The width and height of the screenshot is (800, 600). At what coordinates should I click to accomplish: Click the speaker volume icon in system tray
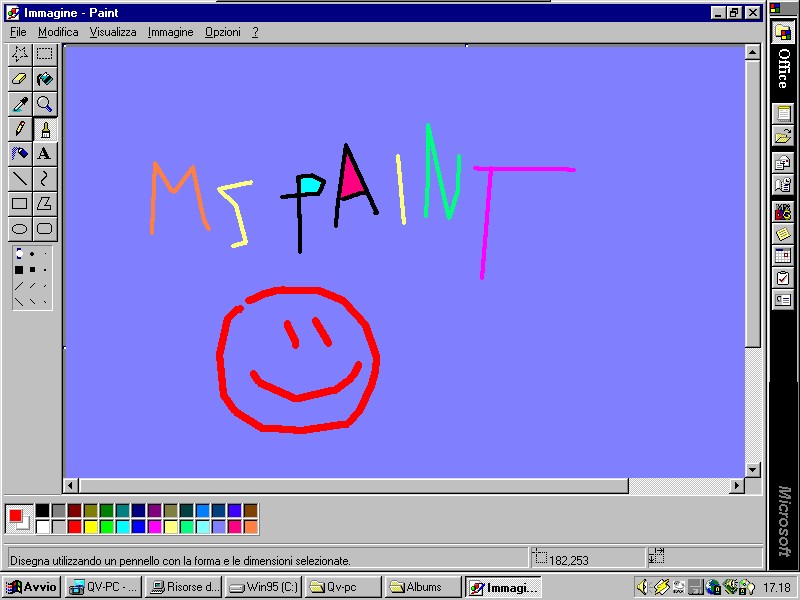pos(643,587)
